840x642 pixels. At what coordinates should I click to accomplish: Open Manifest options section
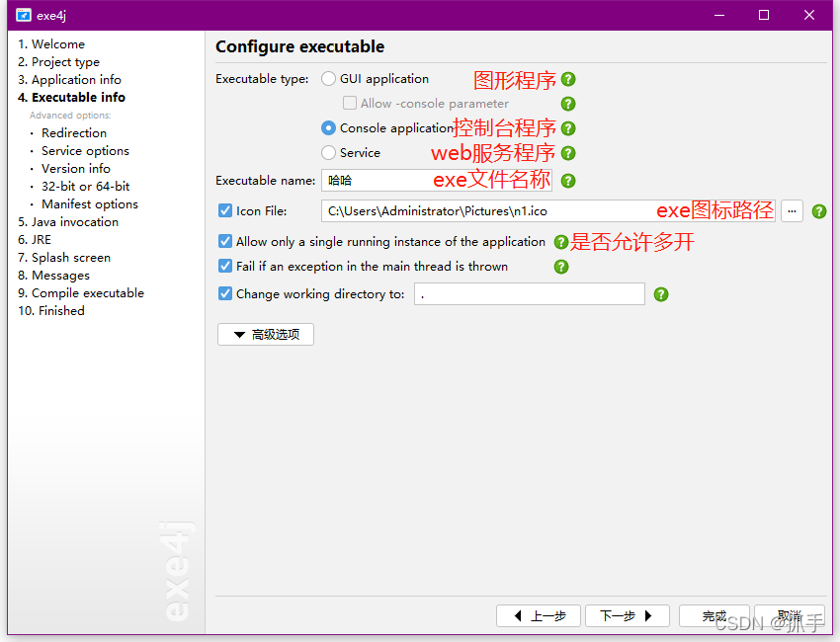point(90,204)
